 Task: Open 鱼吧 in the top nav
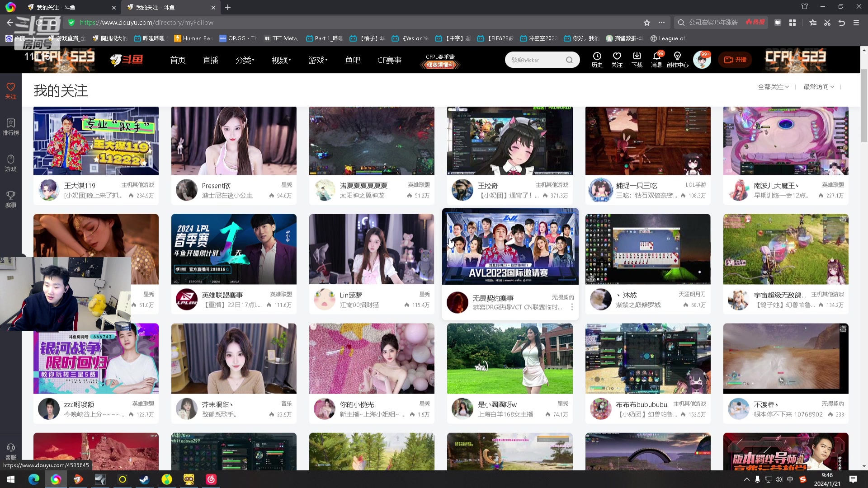[353, 60]
